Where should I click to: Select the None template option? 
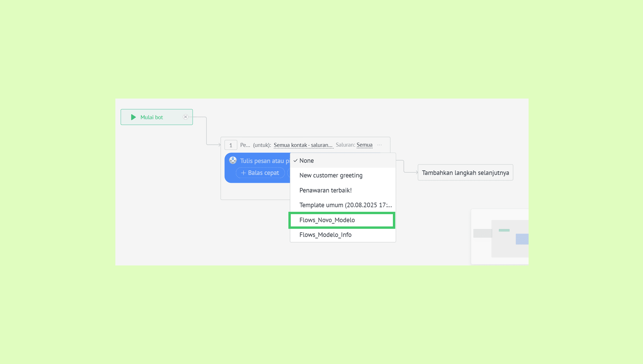tap(307, 160)
